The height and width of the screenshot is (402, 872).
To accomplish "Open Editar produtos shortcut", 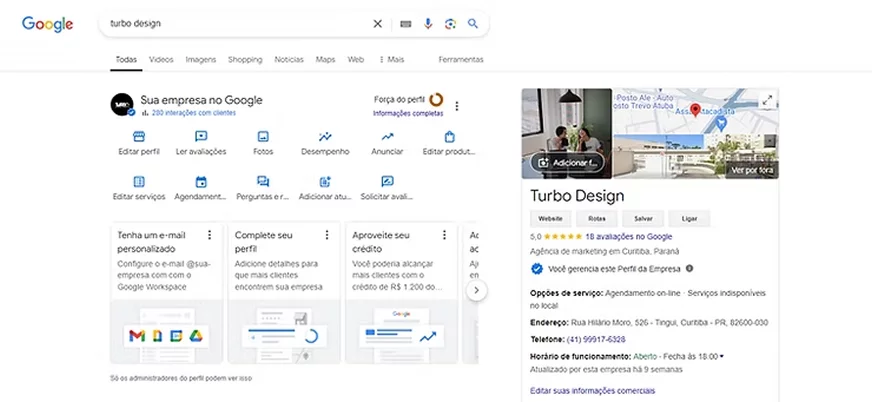I will [449, 143].
